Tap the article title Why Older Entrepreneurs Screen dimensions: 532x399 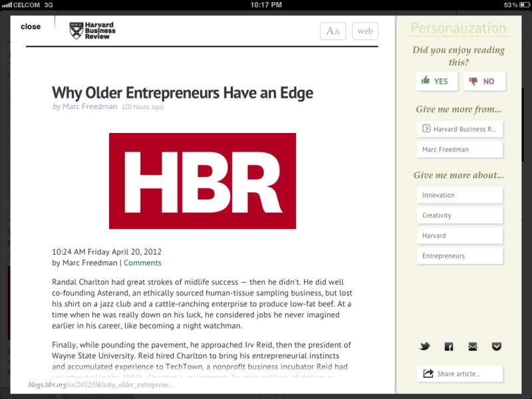tap(182, 92)
